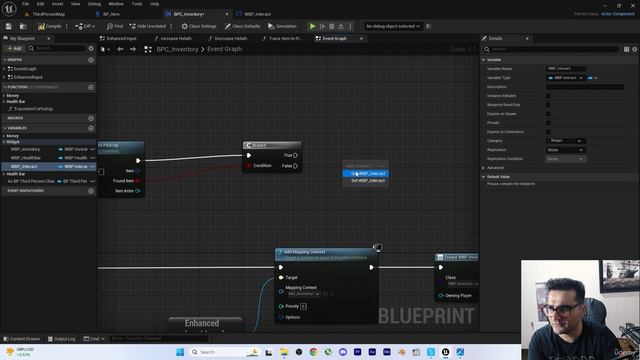Image resolution: width=640 pixels, height=360 pixels.
Task: Toggle Private checkbox
Action: (x=548, y=122)
